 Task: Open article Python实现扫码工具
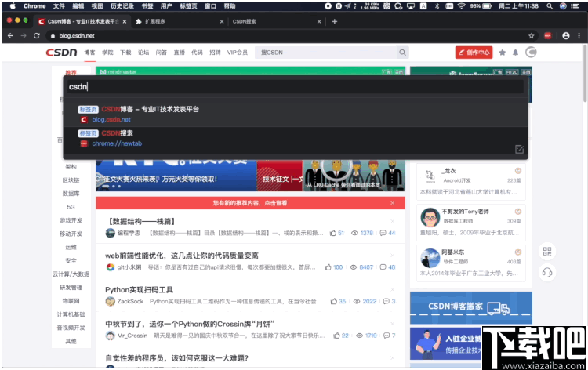click(x=139, y=290)
